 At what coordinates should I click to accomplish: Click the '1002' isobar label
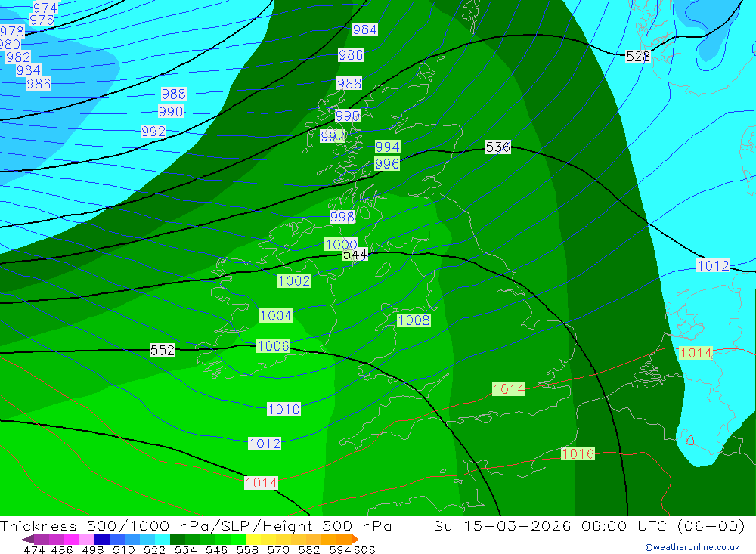point(293,280)
